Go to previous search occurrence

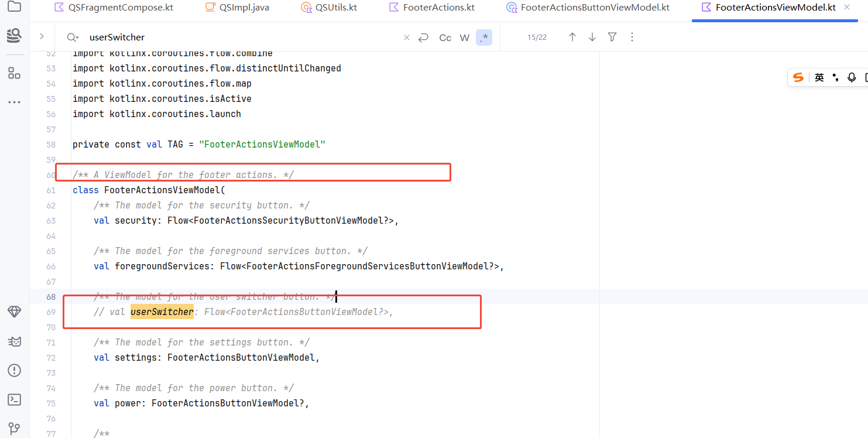click(572, 37)
